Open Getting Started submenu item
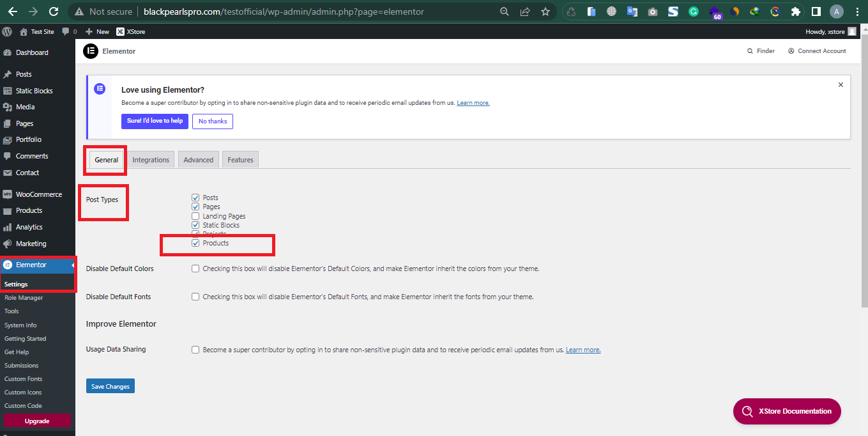 25,338
